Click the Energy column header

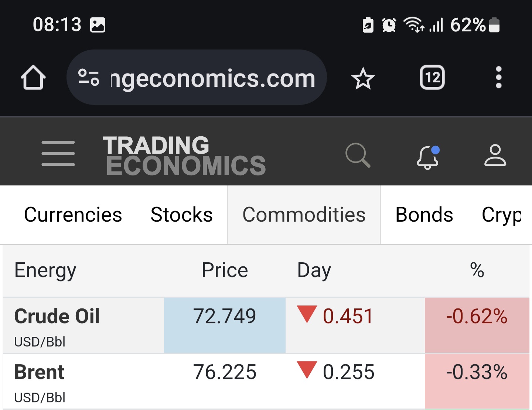45,270
